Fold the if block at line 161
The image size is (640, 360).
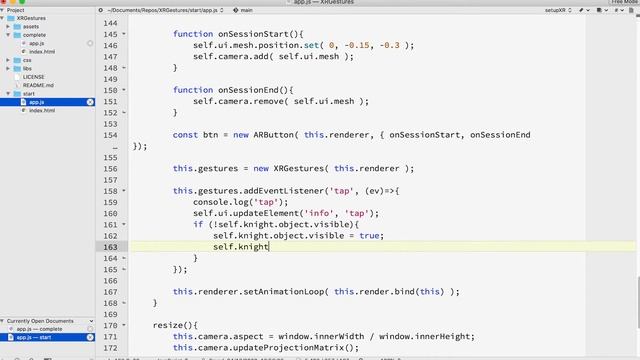[x=124, y=224]
